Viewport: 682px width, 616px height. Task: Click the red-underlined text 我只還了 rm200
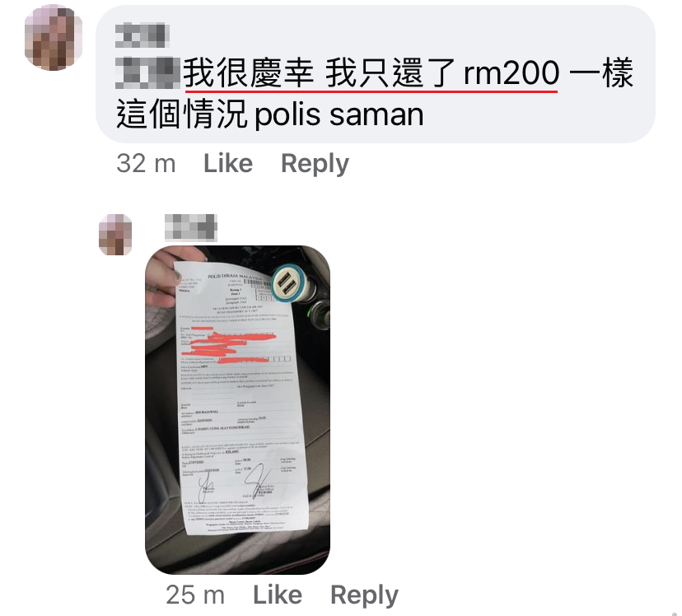[442, 73]
